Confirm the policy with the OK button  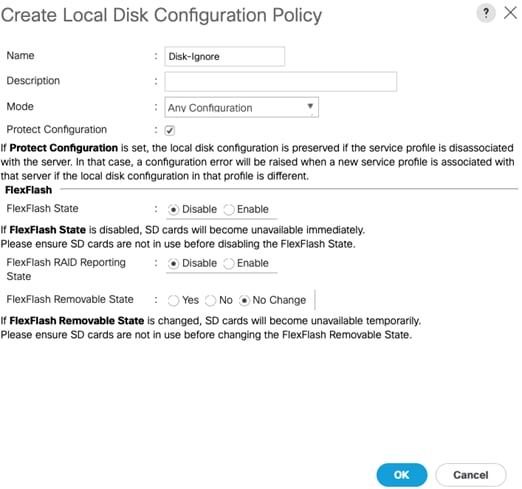(402, 475)
